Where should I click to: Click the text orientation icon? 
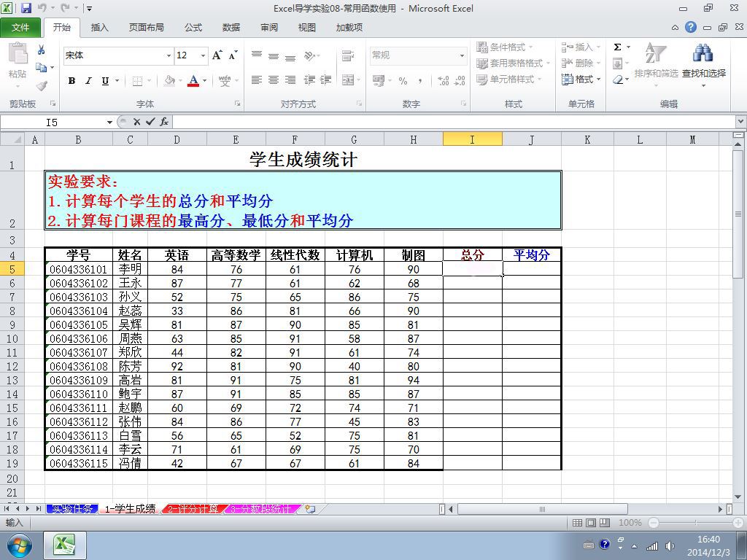[x=309, y=55]
